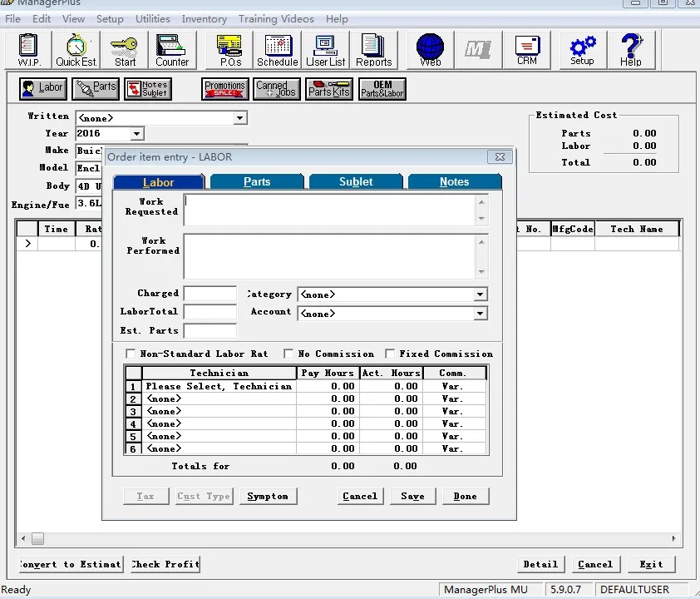Launch Quick Est. stopwatch icon
Viewport: 700px width, 599px height.
point(76,50)
